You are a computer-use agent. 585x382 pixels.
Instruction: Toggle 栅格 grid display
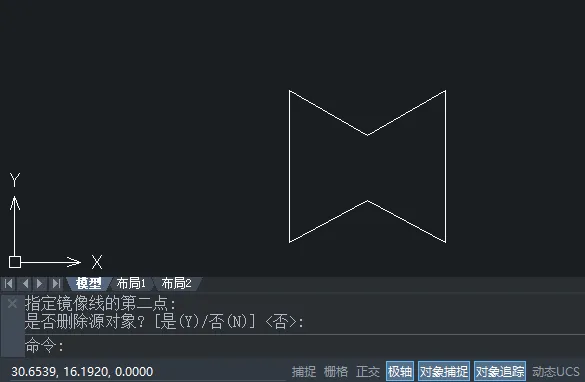(336, 372)
